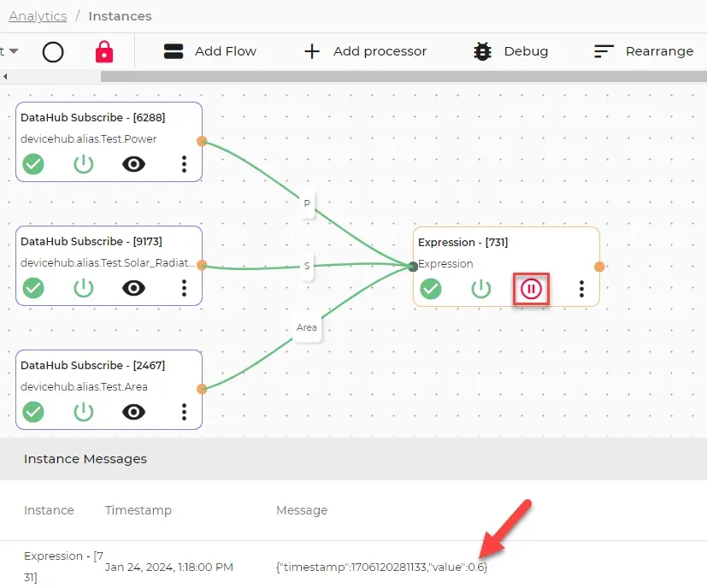The height and width of the screenshot is (588, 707).
Task: Click timestamp Jan 24, 2024, 1:18:00 PM
Action: [x=169, y=567]
